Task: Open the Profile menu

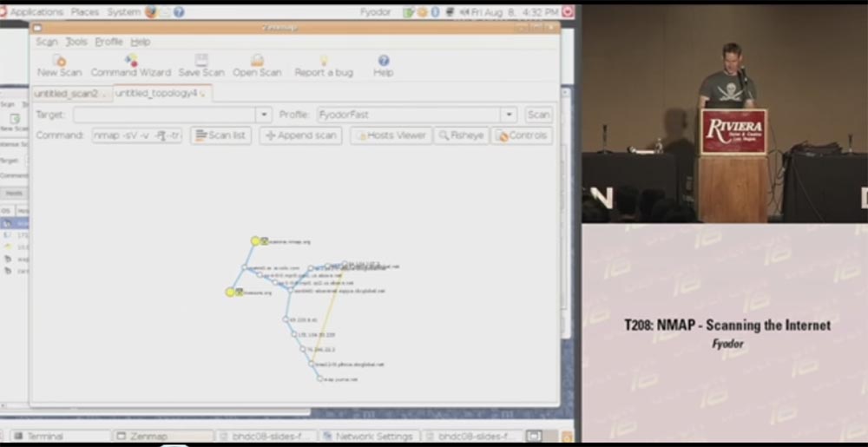Action: (108, 42)
